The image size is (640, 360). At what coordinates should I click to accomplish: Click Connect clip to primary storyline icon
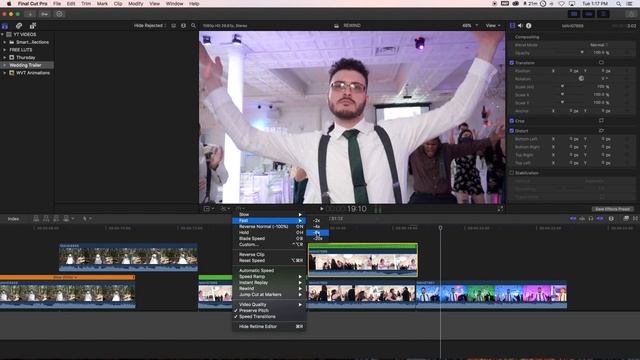tap(36, 219)
